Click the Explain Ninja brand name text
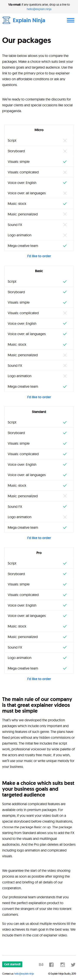 tap(29, 20)
